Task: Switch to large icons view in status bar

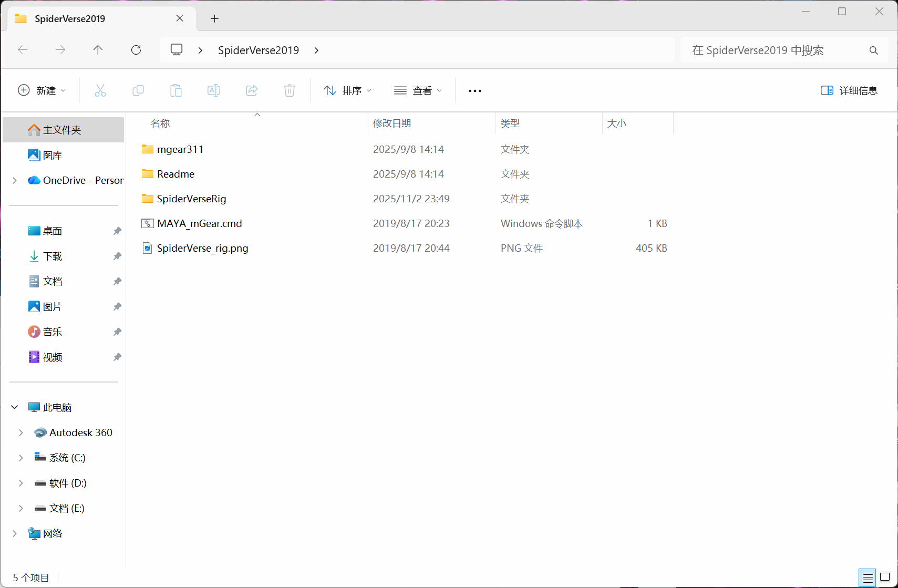Action: pyautogui.click(x=885, y=577)
